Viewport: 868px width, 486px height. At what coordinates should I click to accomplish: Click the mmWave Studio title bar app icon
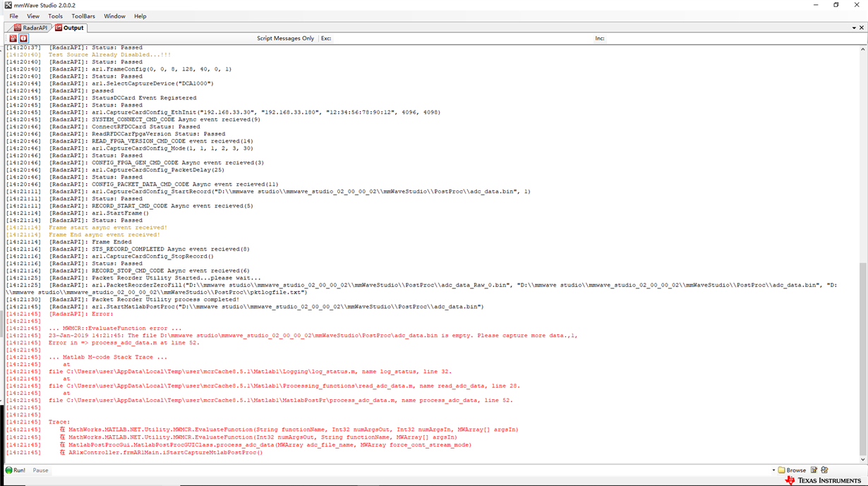[x=8, y=5]
